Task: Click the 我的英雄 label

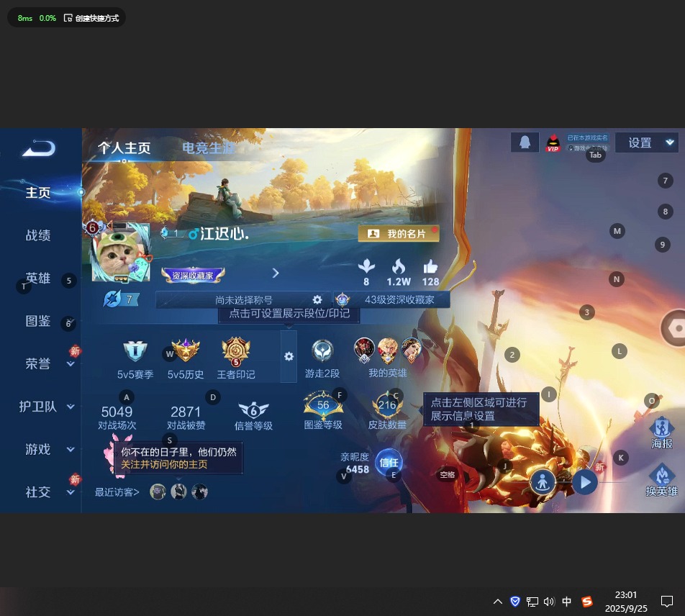Action: click(388, 373)
